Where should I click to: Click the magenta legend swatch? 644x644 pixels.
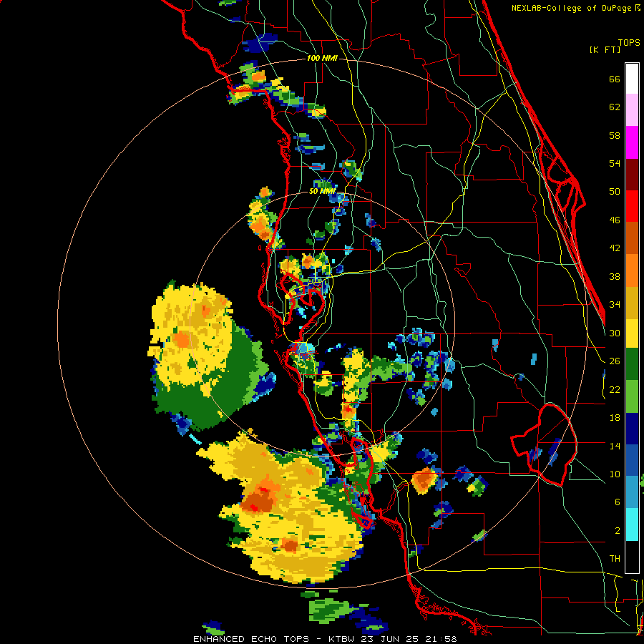coord(632,142)
